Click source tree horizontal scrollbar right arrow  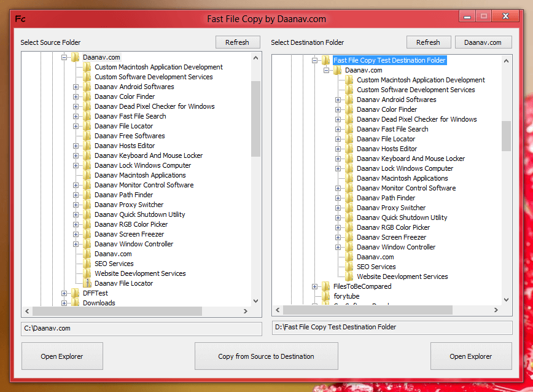pos(246,311)
